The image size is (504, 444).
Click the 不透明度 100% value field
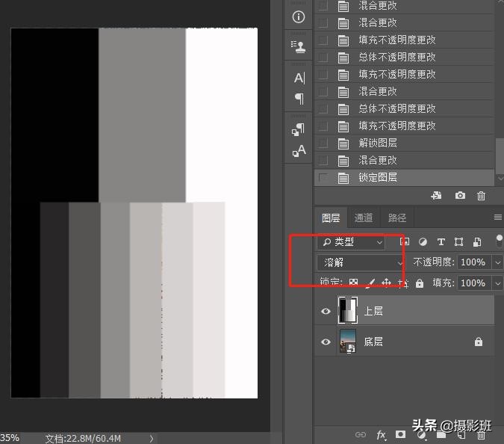[x=474, y=262]
